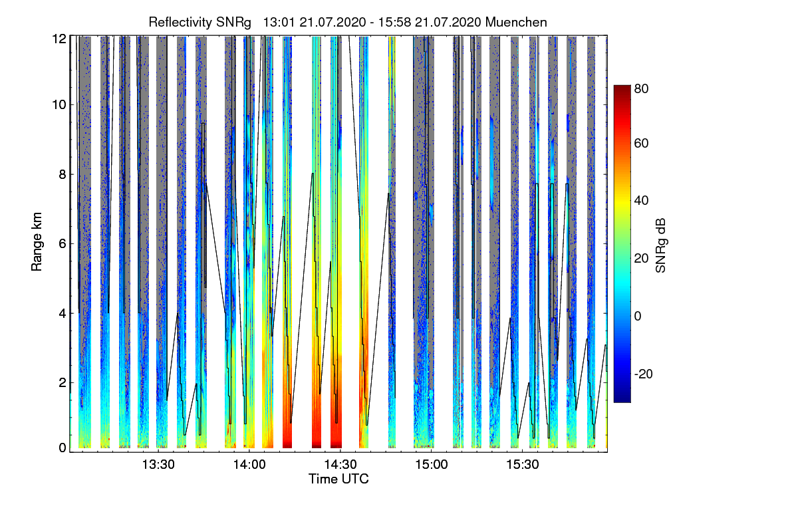Image resolution: width=798 pixels, height=532 pixels.
Task: Click the colorbar value 20
Action: point(642,258)
